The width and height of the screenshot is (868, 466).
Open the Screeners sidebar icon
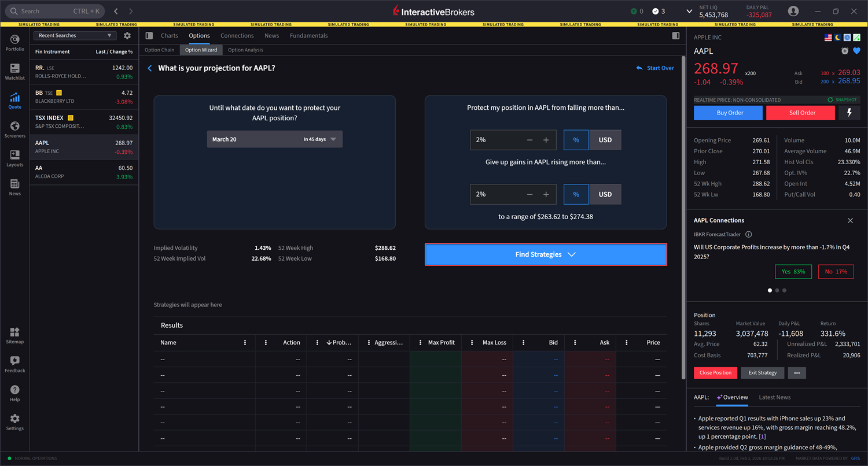coord(14,130)
